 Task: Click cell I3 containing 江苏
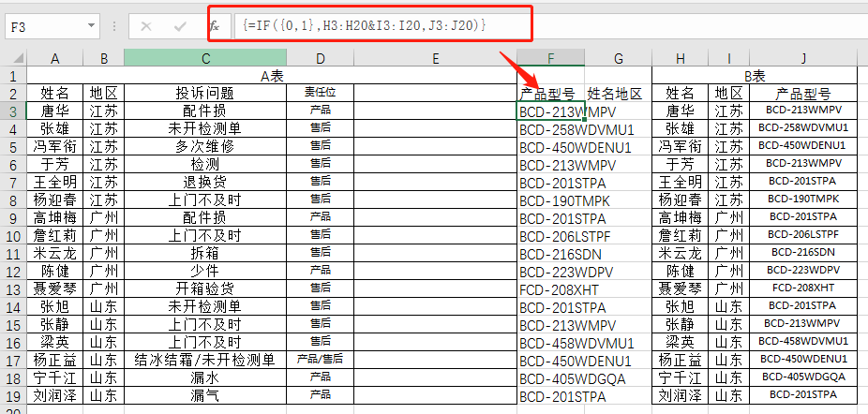point(729,111)
